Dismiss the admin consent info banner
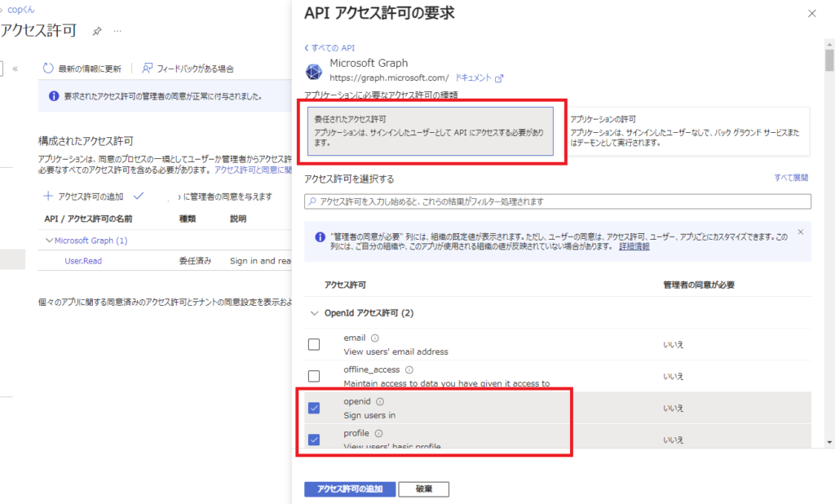 tap(801, 232)
